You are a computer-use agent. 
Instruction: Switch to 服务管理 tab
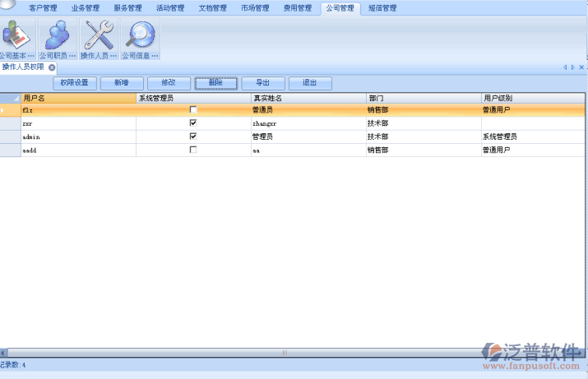pos(127,8)
